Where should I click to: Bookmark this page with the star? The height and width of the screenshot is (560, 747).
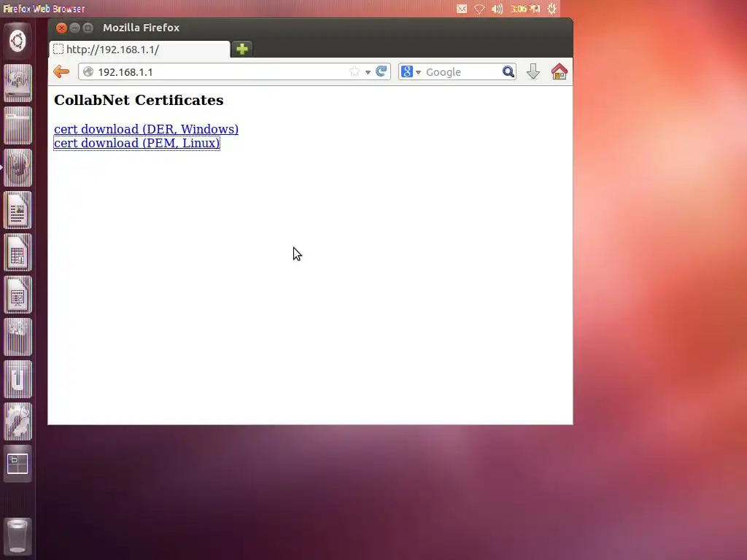pyautogui.click(x=354, y=72)
